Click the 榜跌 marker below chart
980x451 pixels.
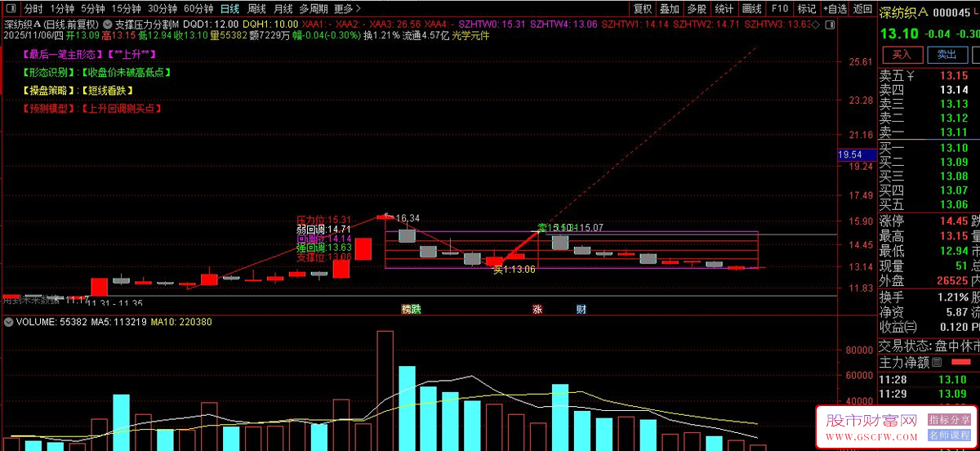[411, 310]
